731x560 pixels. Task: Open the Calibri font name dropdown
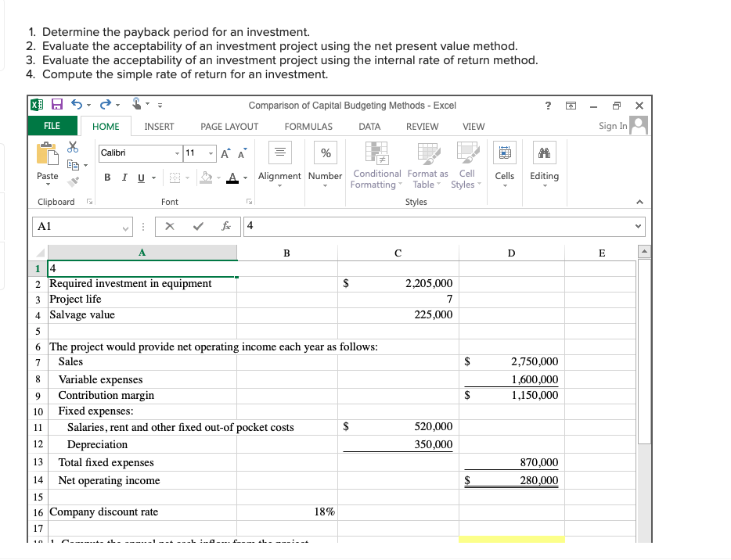[176, 153]
